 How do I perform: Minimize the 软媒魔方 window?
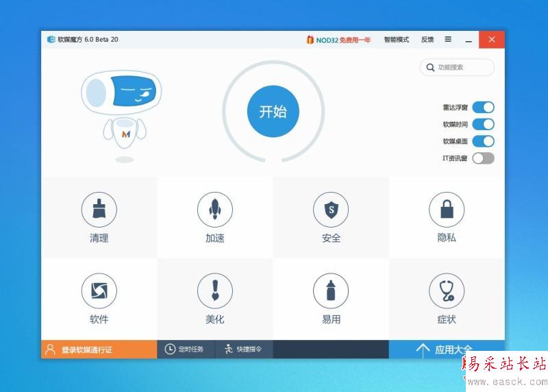[x=469, y=40]
